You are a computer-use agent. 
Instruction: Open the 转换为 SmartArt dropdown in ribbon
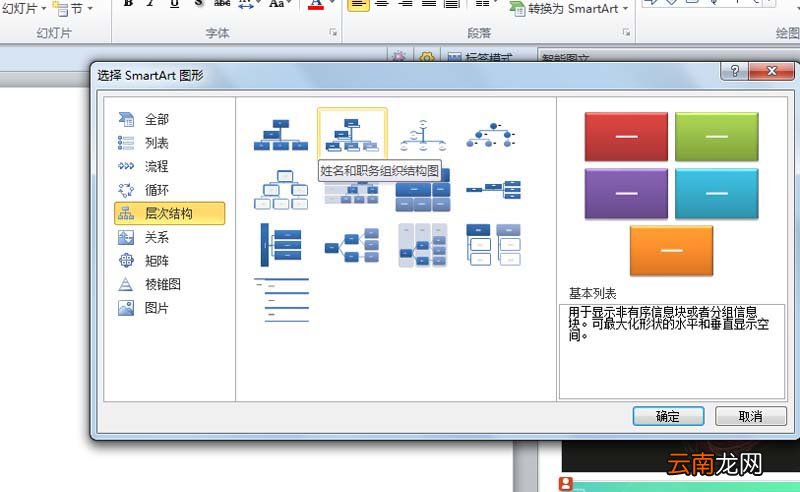[569, 8]
